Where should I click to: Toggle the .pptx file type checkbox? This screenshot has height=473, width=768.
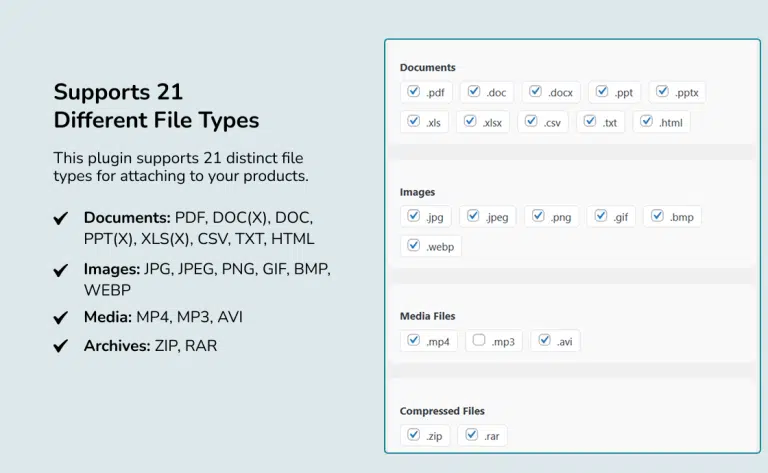662,92
